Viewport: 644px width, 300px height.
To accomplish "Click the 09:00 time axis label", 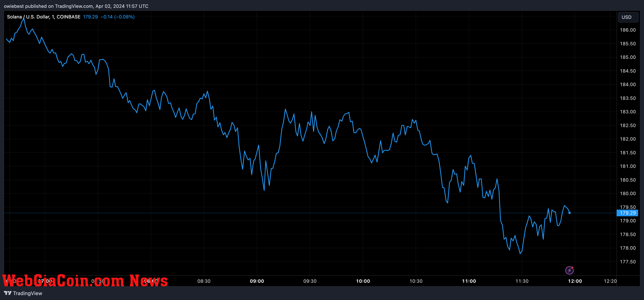I will (257, 281).
